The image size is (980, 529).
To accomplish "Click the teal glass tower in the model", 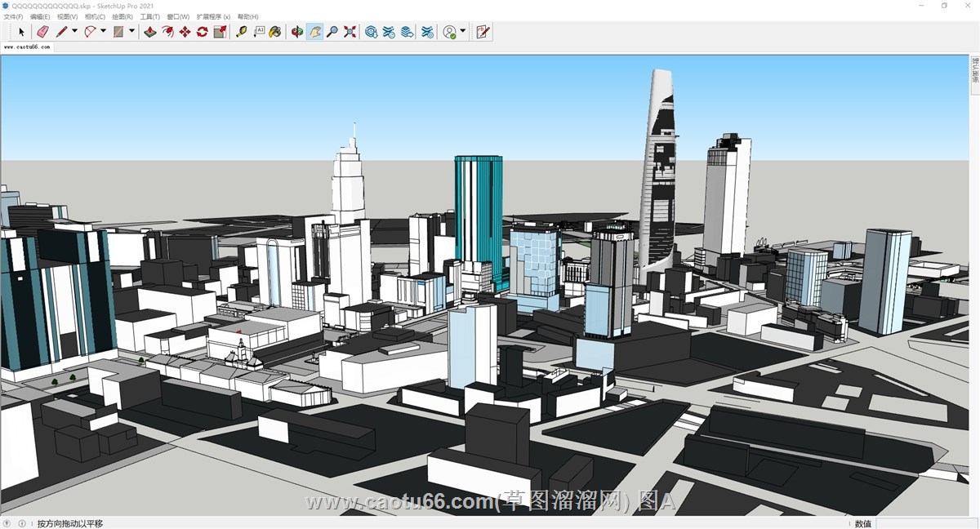I will 479,220.
